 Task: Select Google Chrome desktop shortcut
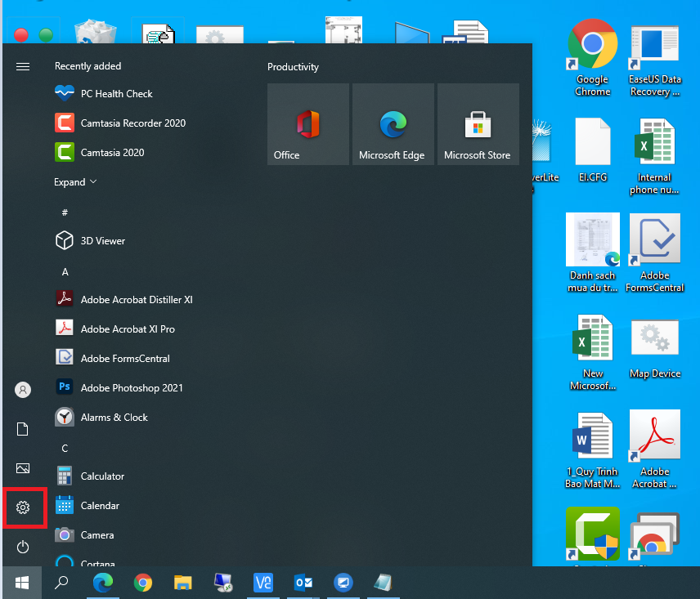pyautogui.click(x=592, y=58)
